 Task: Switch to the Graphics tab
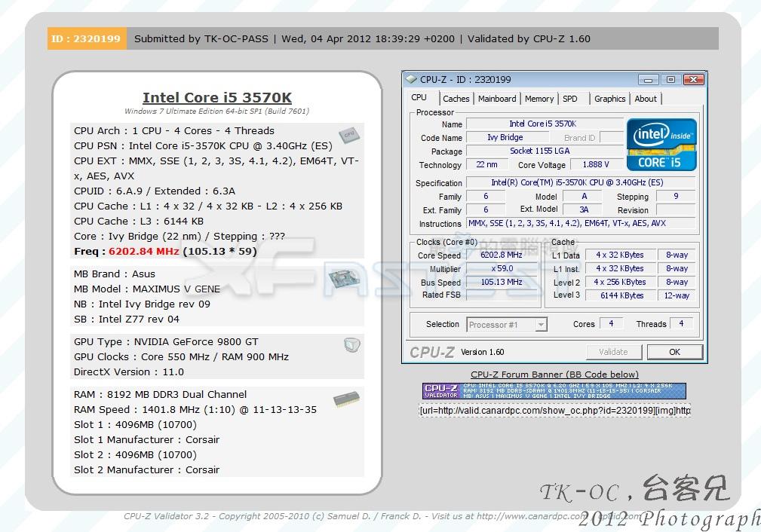coord(609,99)
